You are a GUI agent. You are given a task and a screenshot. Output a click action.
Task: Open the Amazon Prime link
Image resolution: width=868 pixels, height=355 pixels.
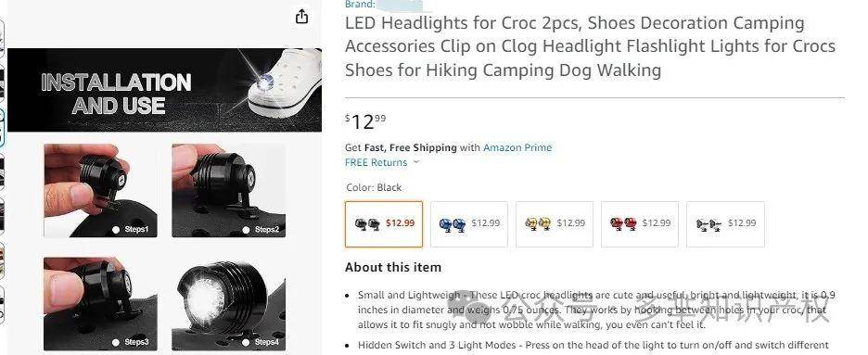(517, 147)
